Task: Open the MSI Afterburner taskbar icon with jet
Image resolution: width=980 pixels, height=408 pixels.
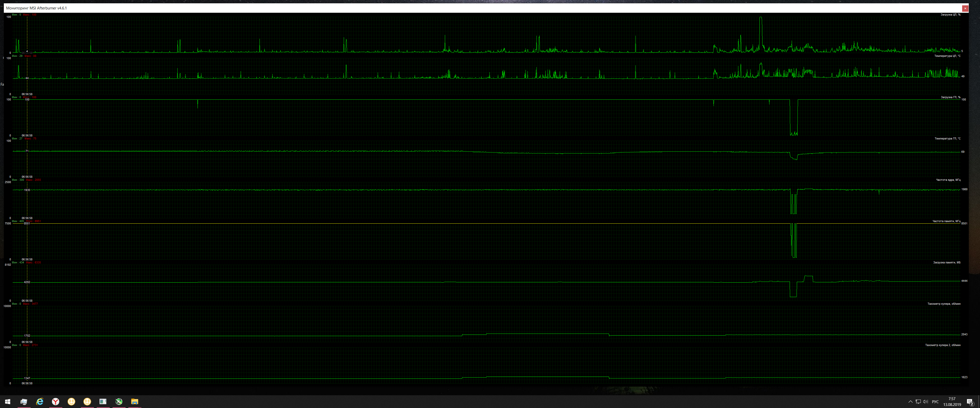Action: 119,402
